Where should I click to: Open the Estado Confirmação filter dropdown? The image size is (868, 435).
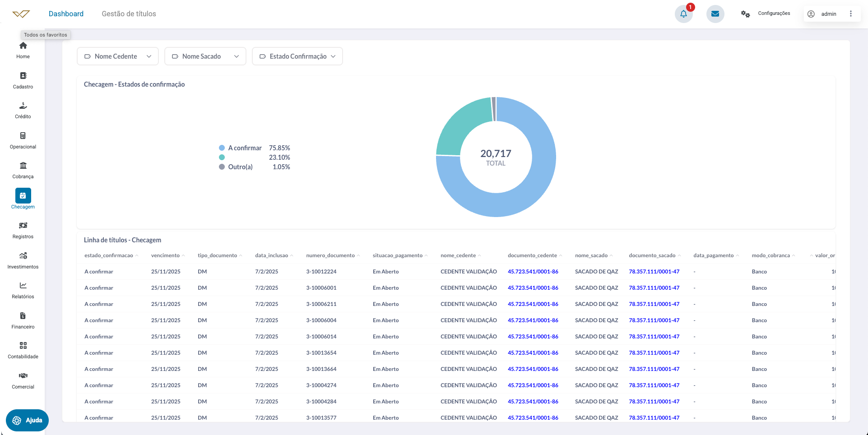click(x=297, y=56)
